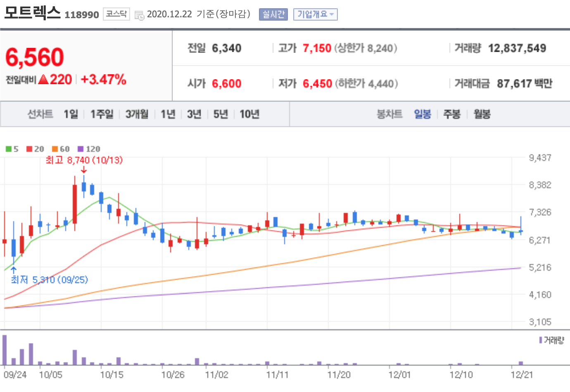Click the red up-triangle change icon
This screenshot has width=570, height=392.
43,80
